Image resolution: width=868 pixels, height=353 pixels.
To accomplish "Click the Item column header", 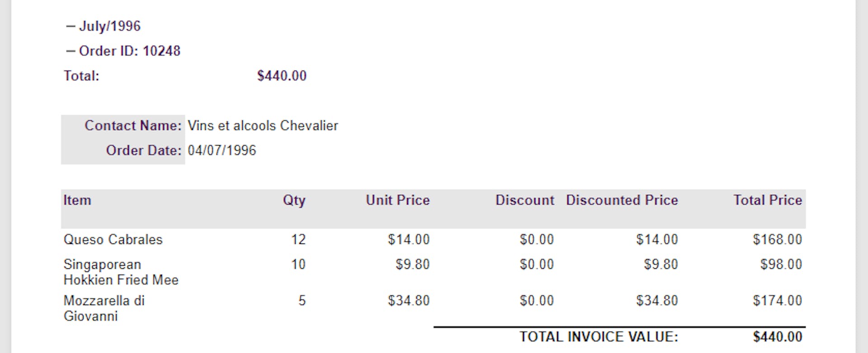I will click(x=77, y=200).
